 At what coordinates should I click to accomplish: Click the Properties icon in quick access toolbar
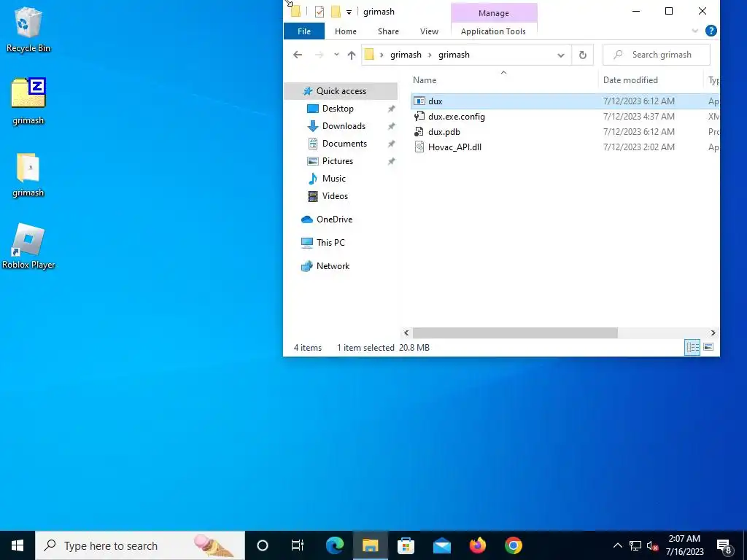click(x=320, y=12)
